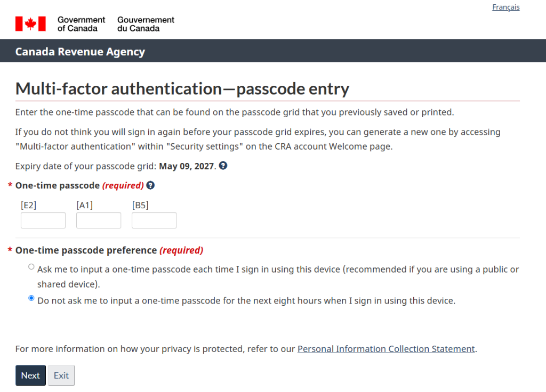Click the [B5] grid coordinate label

click(x=140, y=205)
